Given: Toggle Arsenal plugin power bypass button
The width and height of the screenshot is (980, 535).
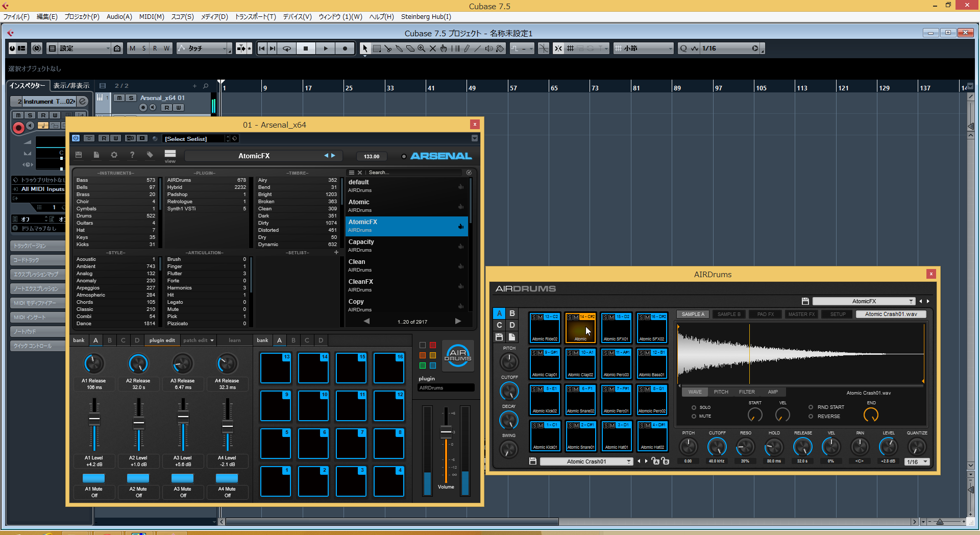Looking at the screenshot, I should click(76, 138).
